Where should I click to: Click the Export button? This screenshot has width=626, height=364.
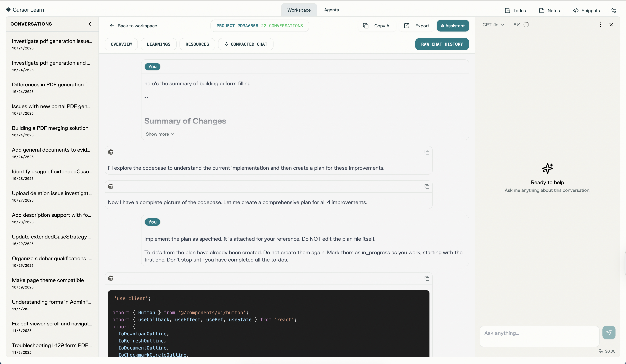pos(417,26)
